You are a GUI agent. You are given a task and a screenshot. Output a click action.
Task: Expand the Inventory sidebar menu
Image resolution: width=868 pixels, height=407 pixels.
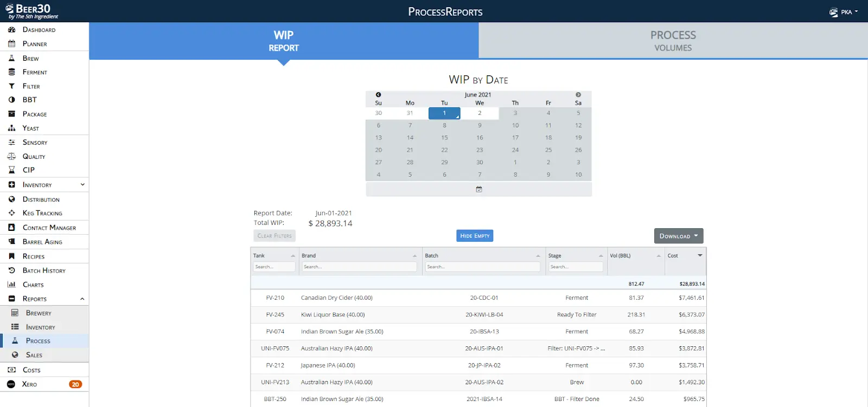(82, 185)
